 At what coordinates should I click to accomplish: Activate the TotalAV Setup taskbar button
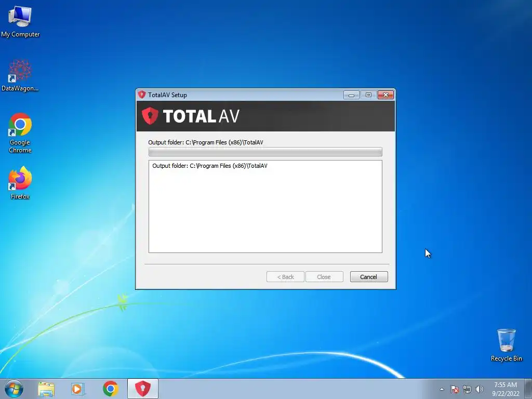pos(143,389)
